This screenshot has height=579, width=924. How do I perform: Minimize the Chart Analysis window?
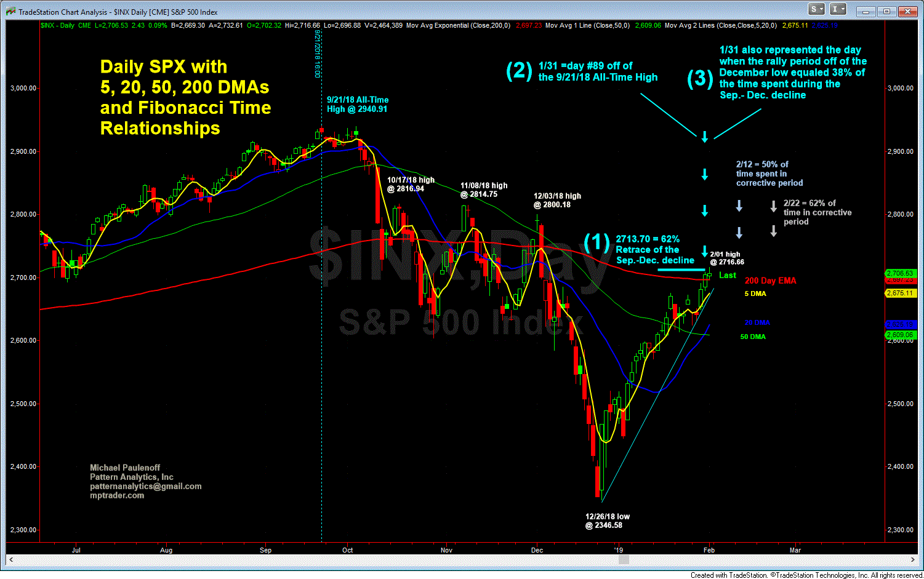pos(867,10)
